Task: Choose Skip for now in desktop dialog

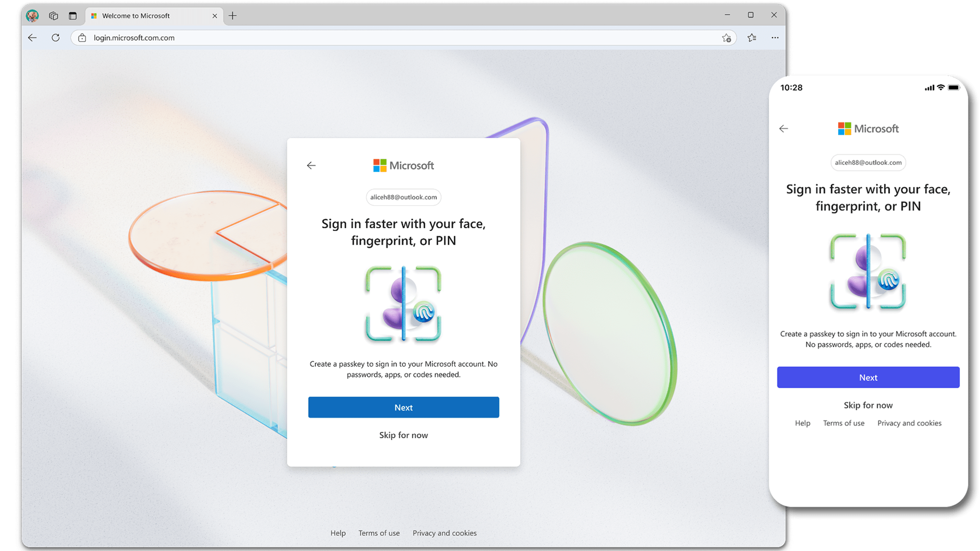Action: (x=403, y=435)
